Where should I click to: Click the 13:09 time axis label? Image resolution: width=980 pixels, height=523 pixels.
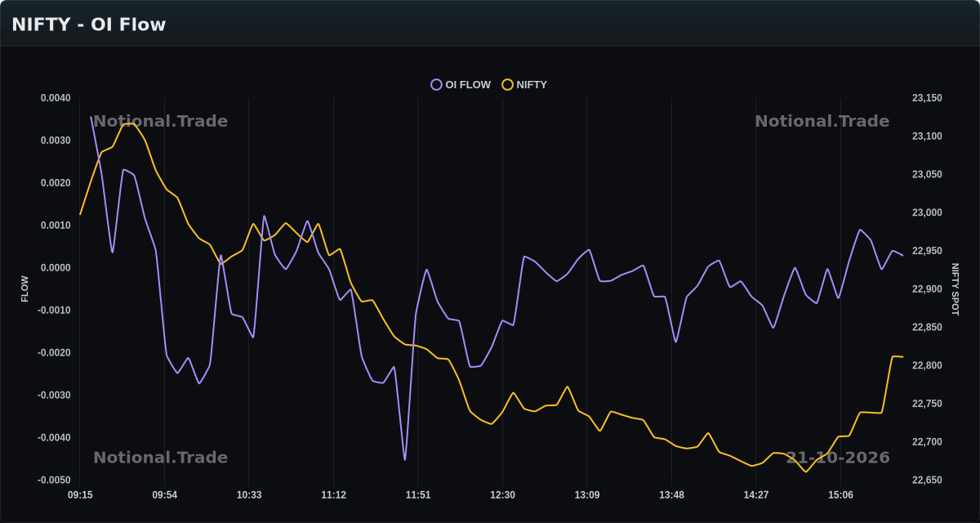[587, 495]
